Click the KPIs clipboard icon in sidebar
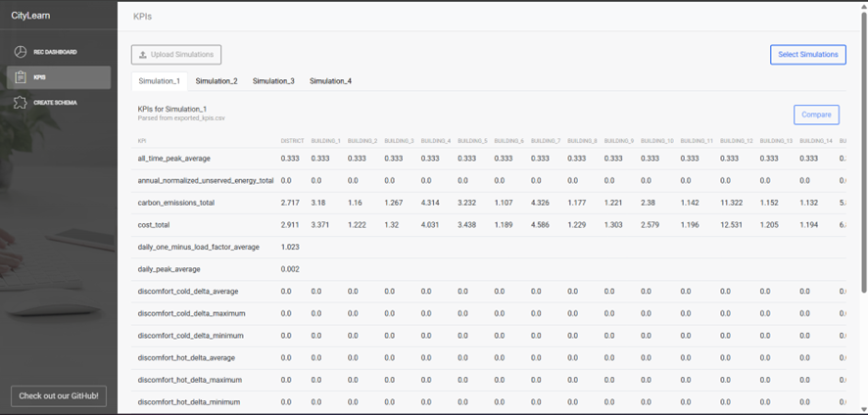 (20, 77)
